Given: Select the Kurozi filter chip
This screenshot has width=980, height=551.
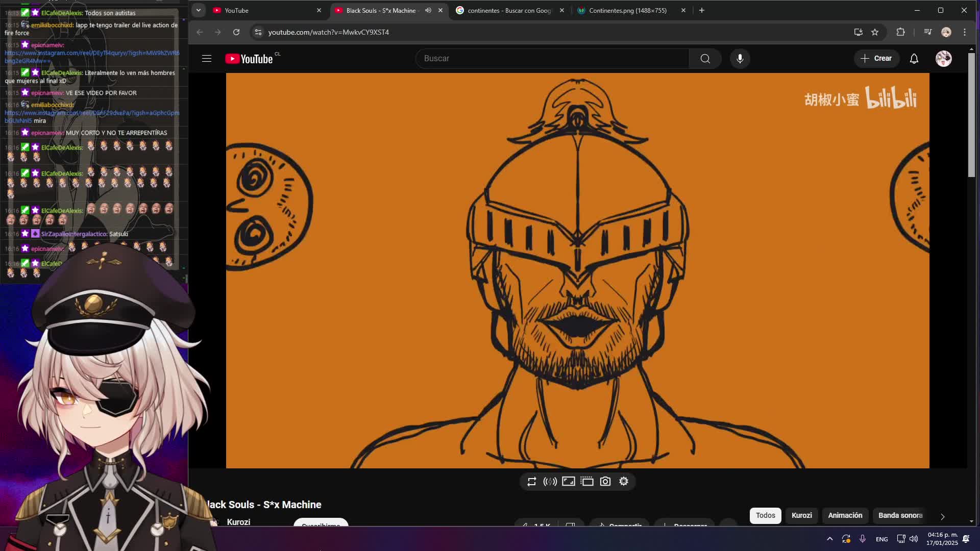Looking at the screenshot, I should pos(801,515).
